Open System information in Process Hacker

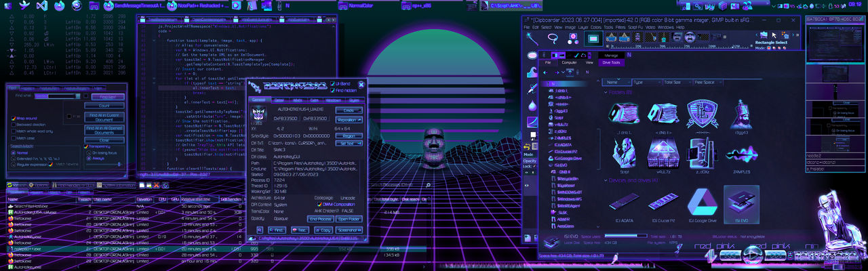(x=116, y=185)
